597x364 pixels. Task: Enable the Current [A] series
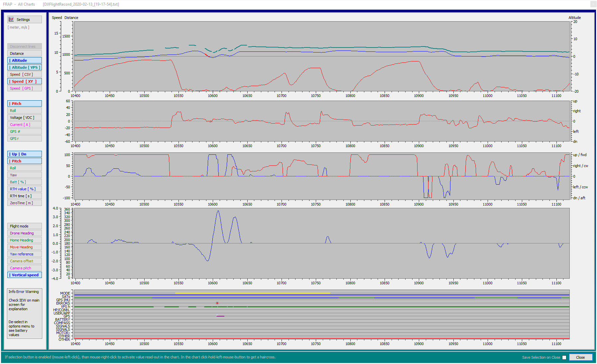25,125
